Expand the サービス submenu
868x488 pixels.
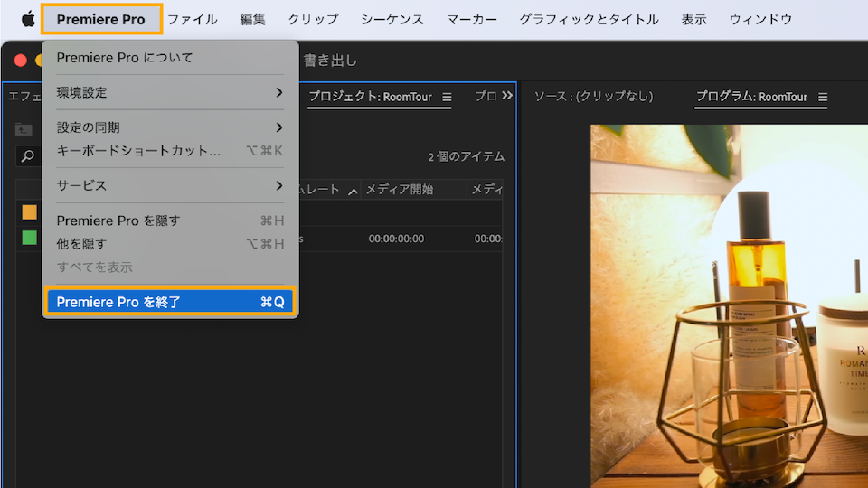coord(171,185)
